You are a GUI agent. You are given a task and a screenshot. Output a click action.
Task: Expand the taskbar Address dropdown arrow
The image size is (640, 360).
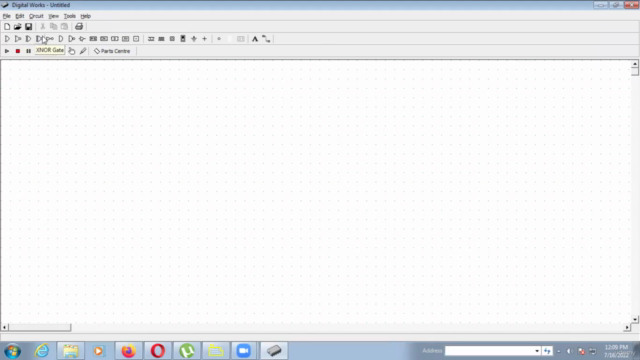click(537, 351)
